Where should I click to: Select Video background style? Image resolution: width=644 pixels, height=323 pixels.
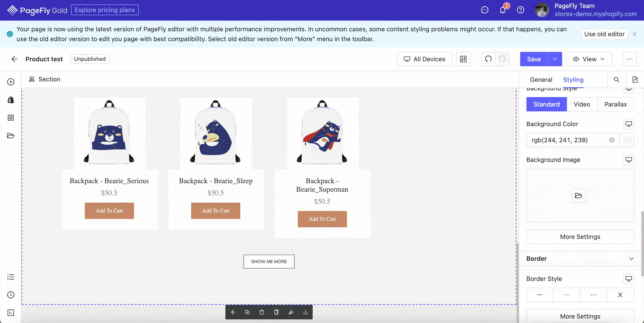(x=582, y=104)
